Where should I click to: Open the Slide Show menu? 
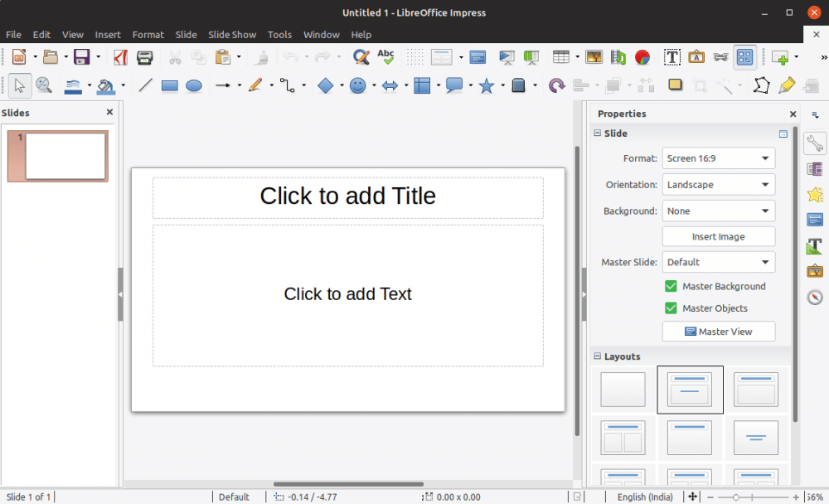click(232, 34)
